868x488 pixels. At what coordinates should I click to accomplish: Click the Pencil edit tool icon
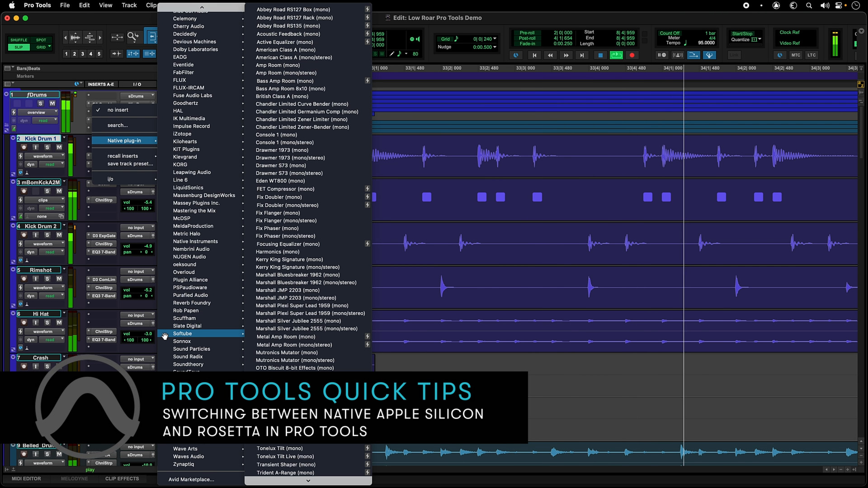coord(392,55)
